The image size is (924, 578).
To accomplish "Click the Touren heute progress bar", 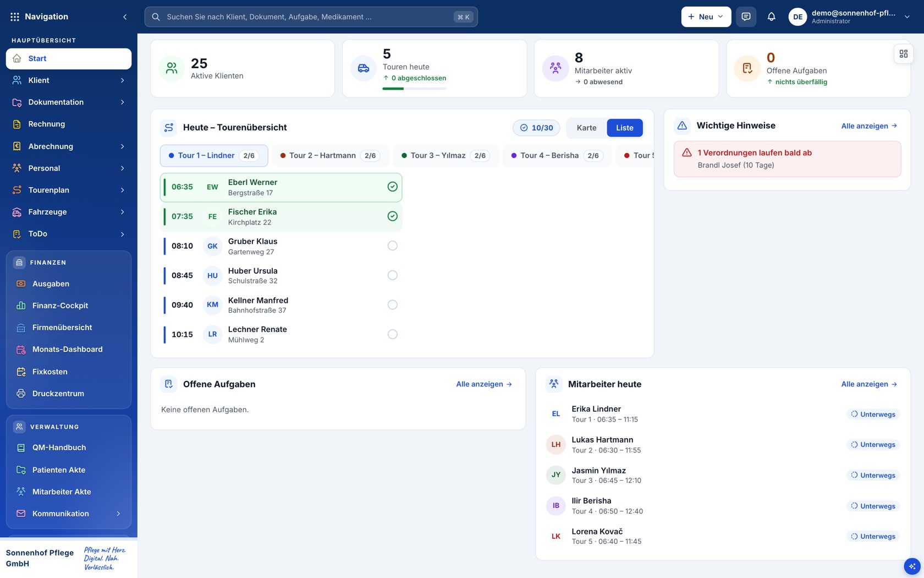I will pyautogui.click(x=414, y=89).
